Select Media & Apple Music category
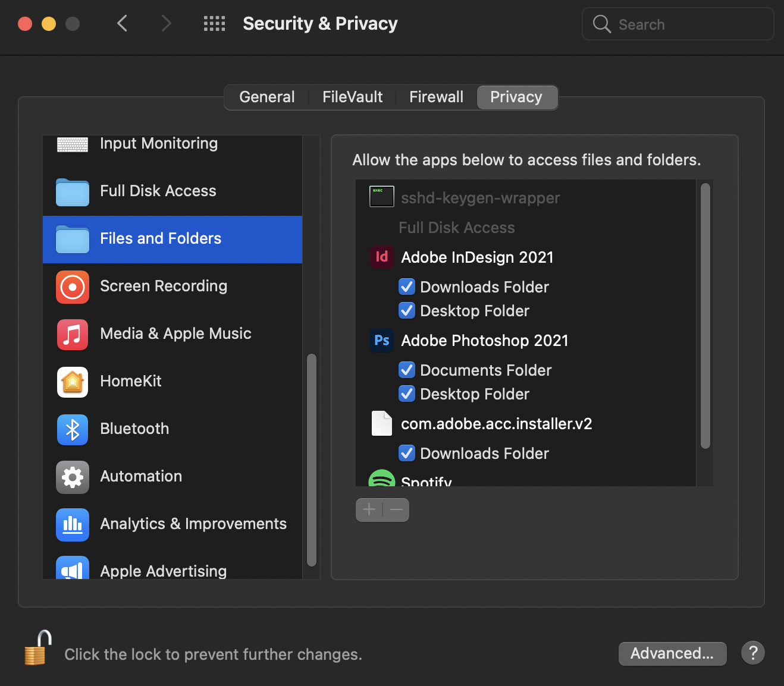The image size is (784, 686). tap(173, 335)
